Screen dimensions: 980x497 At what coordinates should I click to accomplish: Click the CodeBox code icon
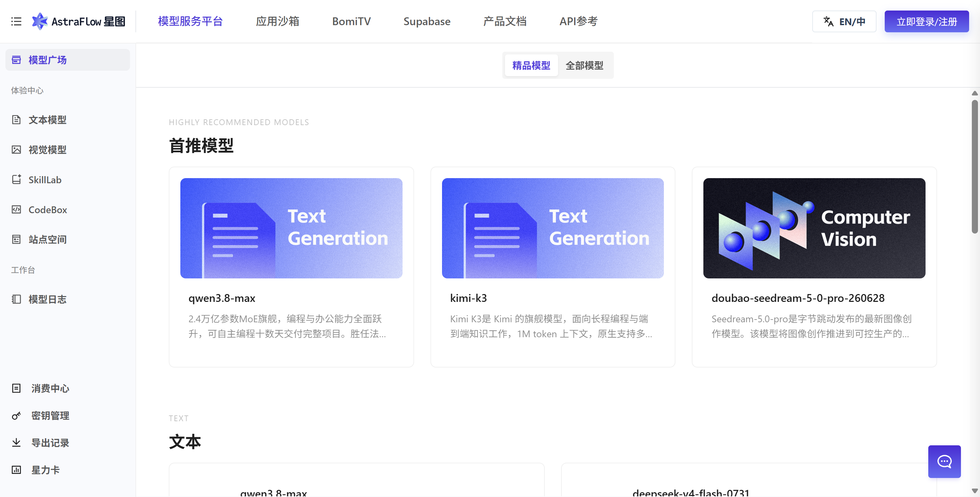(x=16, y=209)
